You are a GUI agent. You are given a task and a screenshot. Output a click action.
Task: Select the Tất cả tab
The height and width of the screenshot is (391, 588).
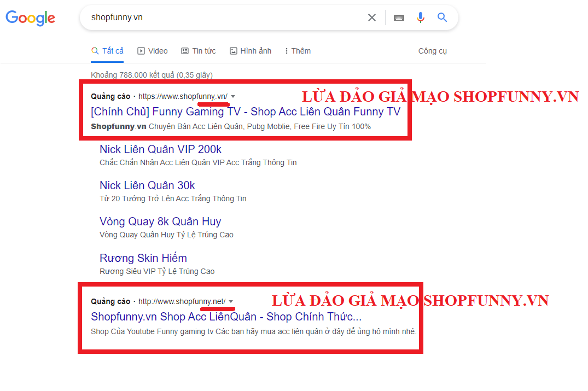108,51
